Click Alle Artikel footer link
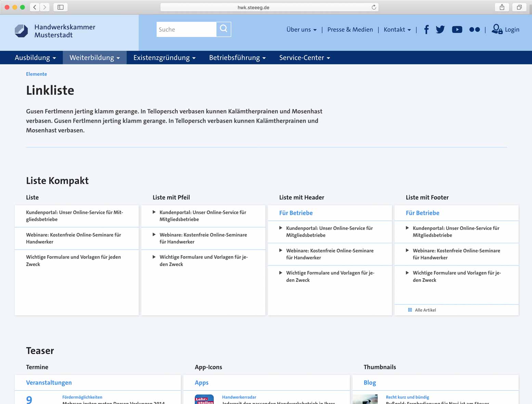Screen dimensions: 532x404 click(425, 310)
